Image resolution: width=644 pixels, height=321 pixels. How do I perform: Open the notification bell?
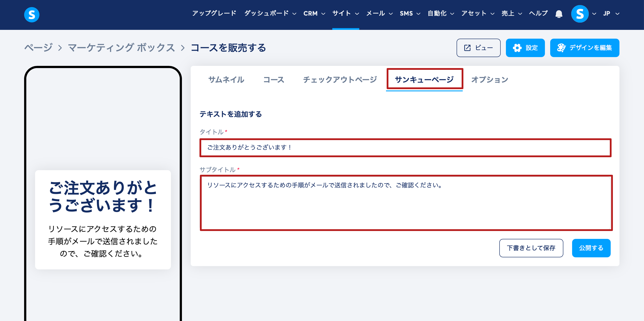tap(559, 14)
